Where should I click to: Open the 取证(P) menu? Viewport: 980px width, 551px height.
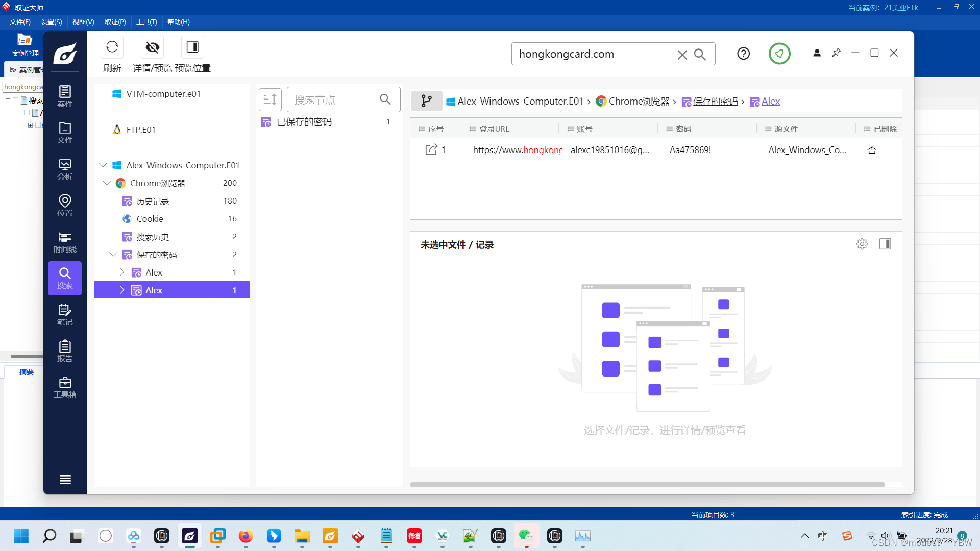tap(115, 22)
